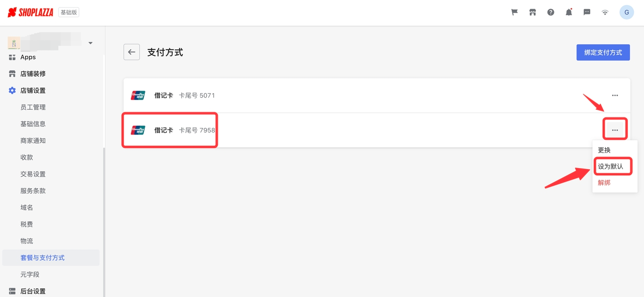Click the SHOPLAZZA logo
The height and width of the screenshot is (297, 644).
[31, 13]
